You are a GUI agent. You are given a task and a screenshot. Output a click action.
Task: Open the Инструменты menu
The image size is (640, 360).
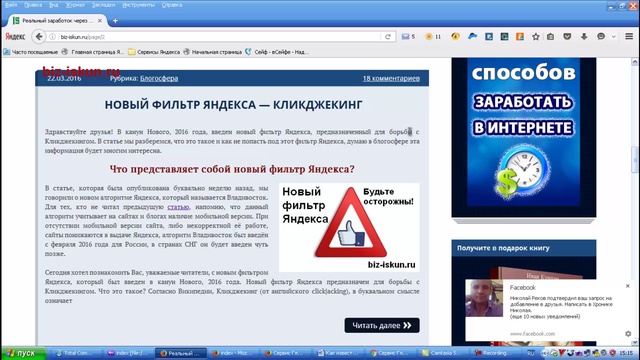138,5
